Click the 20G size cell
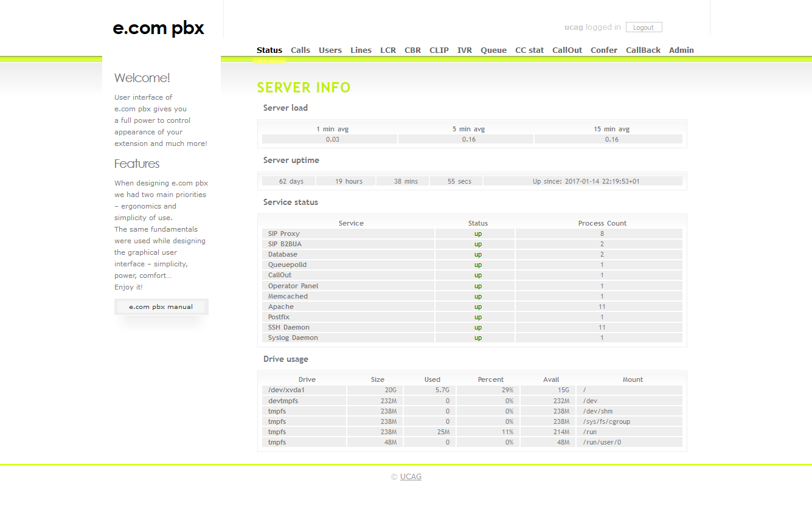The image size is (812, 509). (x=375, y=390)
